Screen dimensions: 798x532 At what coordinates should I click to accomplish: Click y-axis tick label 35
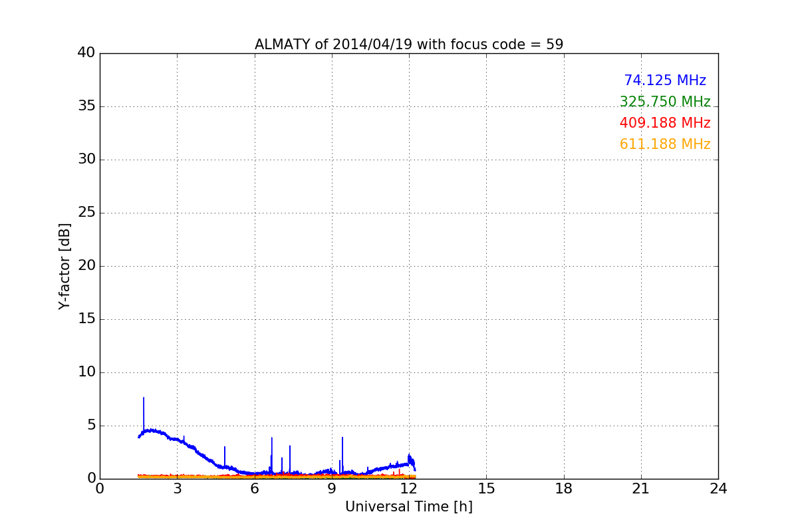pos(86,106)
